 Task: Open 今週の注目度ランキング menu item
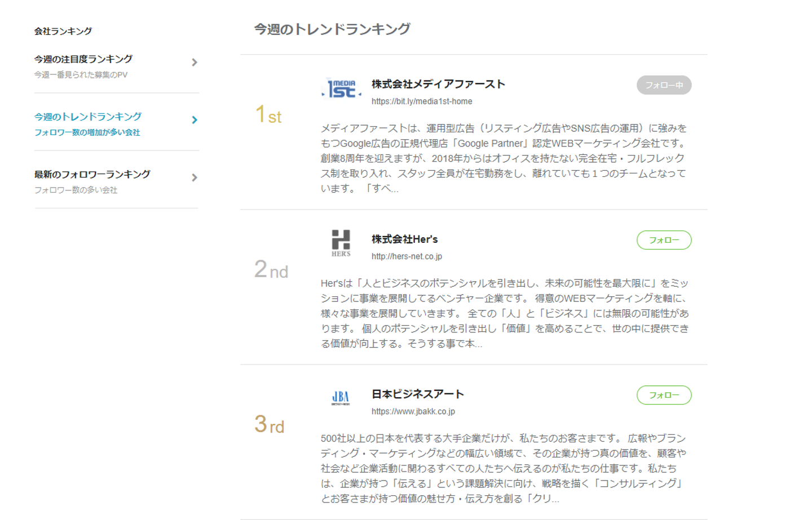coord(83,59)
